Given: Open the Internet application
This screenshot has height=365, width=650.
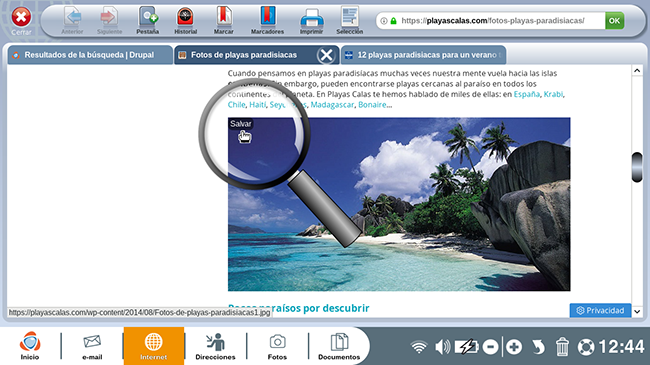Looking at the screenshot, I should tap(153, 346).
